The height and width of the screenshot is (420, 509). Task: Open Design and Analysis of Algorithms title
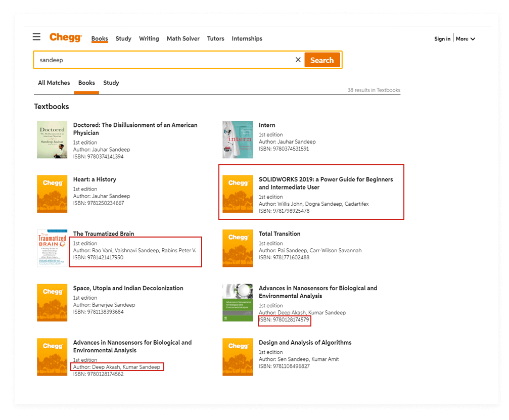(x=305, y=343)
